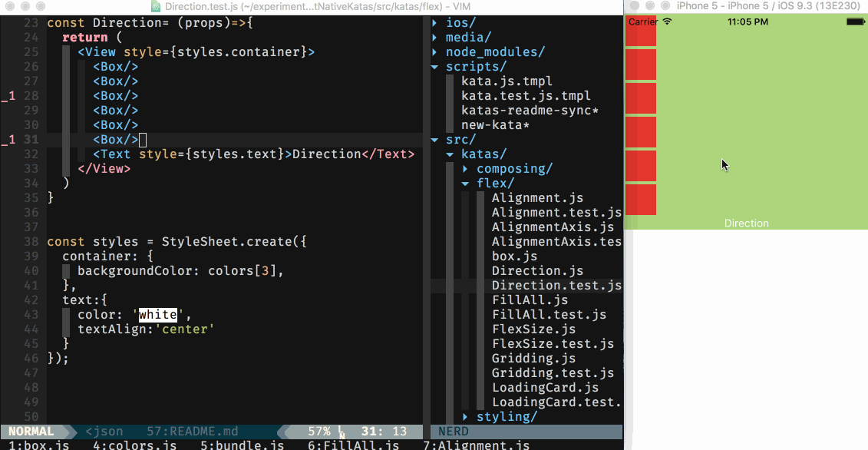Click the Carrier label in the simulator
This screenshot has width=868, height=450.
tap(643, 22)
